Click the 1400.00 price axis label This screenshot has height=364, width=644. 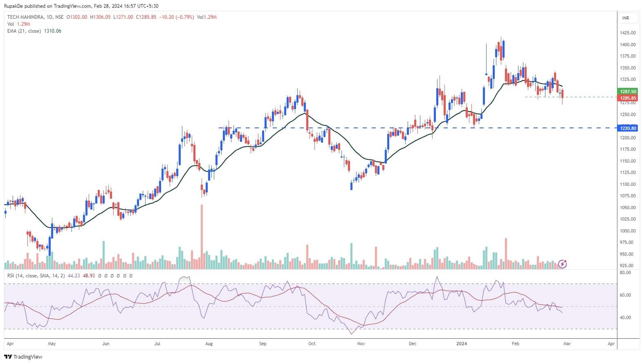pyautogui.click(x=628, y=45)
